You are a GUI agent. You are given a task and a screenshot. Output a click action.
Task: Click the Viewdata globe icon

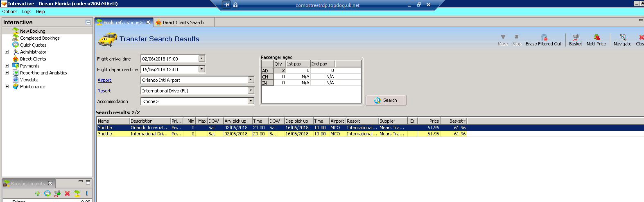(x=16, y=80)
